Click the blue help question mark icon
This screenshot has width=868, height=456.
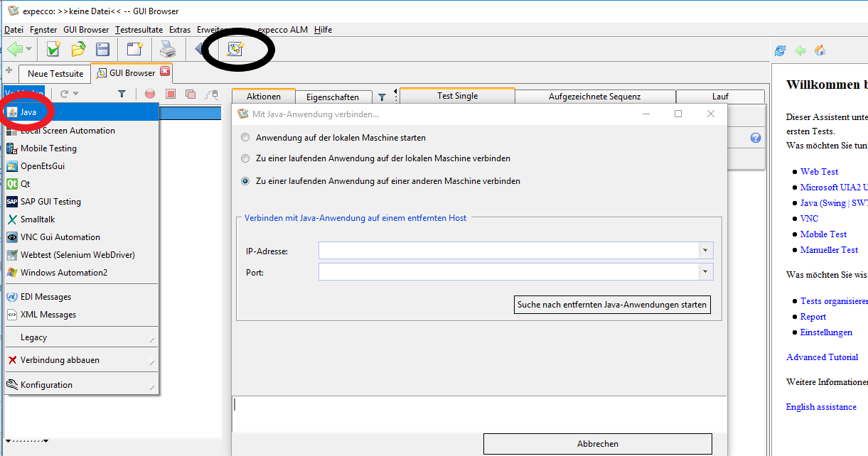pos(756,138)
